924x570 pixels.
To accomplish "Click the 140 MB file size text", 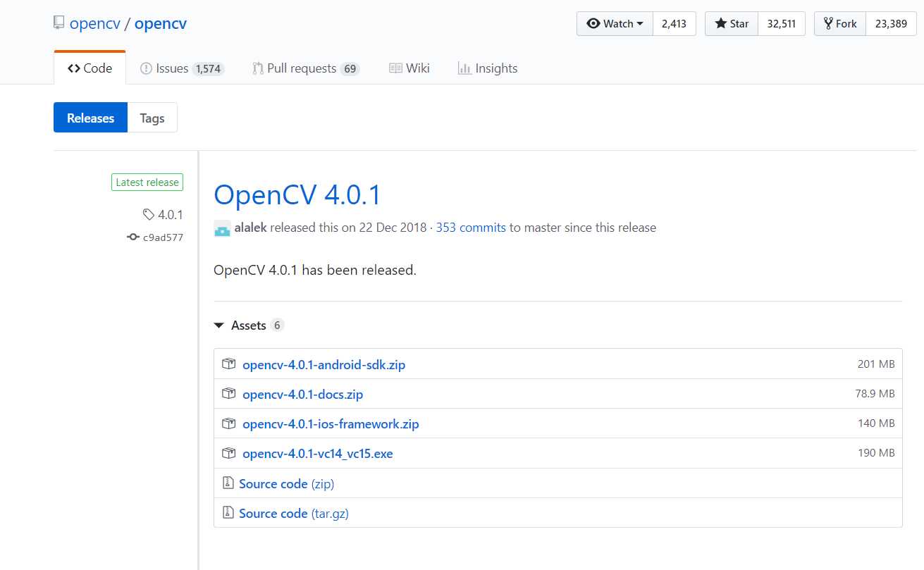I will 876,423.
